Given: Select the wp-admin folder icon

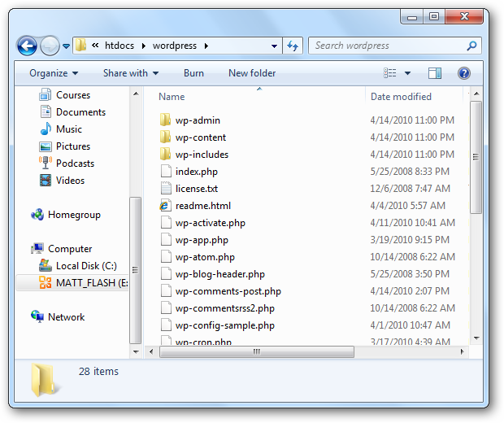Looking at the screenshot, I should coord(166,120).
